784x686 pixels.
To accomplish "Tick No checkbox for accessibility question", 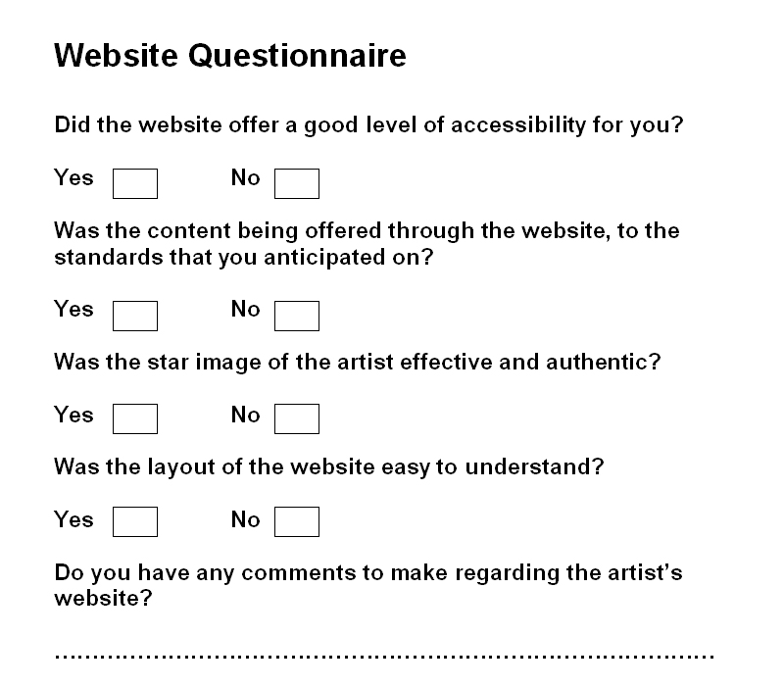I will (297, 183).
